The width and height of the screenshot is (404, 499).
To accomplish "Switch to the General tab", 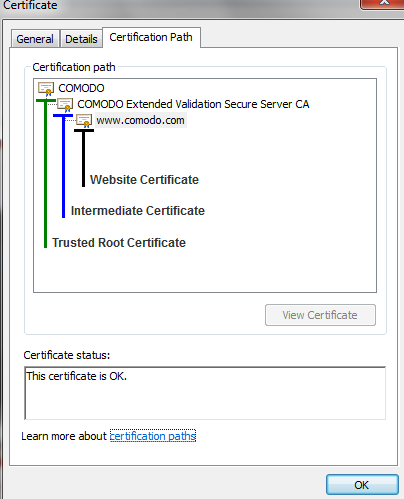I will coord(35,39).
